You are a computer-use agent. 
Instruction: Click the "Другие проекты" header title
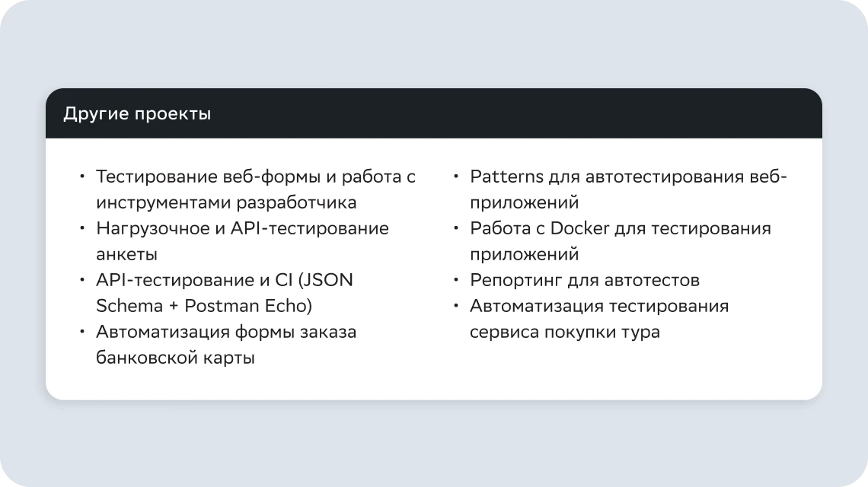click(x=137, y=114)
